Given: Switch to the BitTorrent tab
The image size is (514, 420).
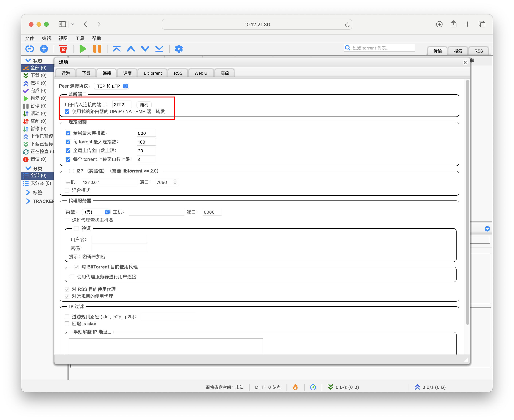Looking at the screenshot, I should coord(153,73).
